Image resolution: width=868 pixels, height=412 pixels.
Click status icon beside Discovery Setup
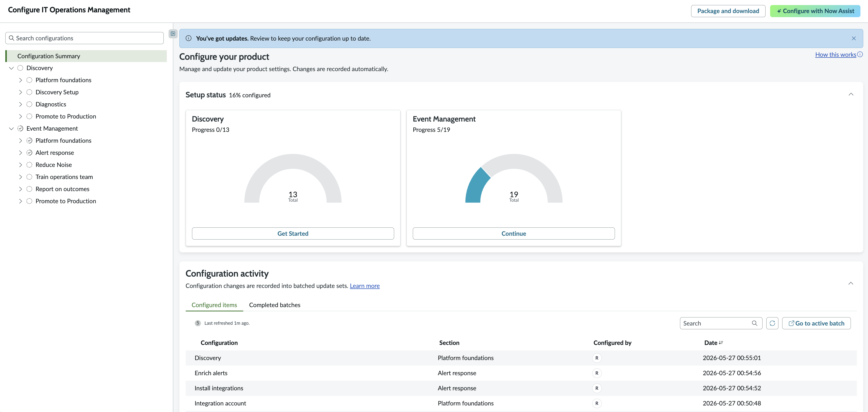29,92
